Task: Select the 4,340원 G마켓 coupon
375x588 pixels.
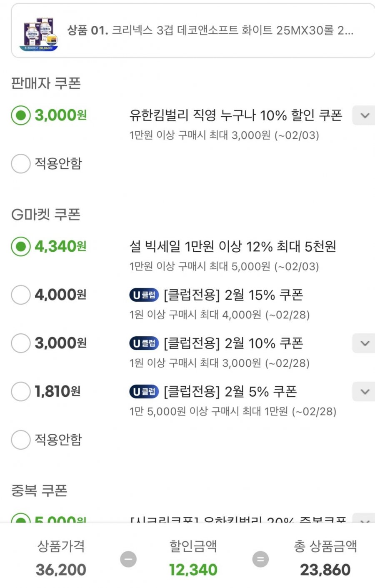Action: pos(21,247)
